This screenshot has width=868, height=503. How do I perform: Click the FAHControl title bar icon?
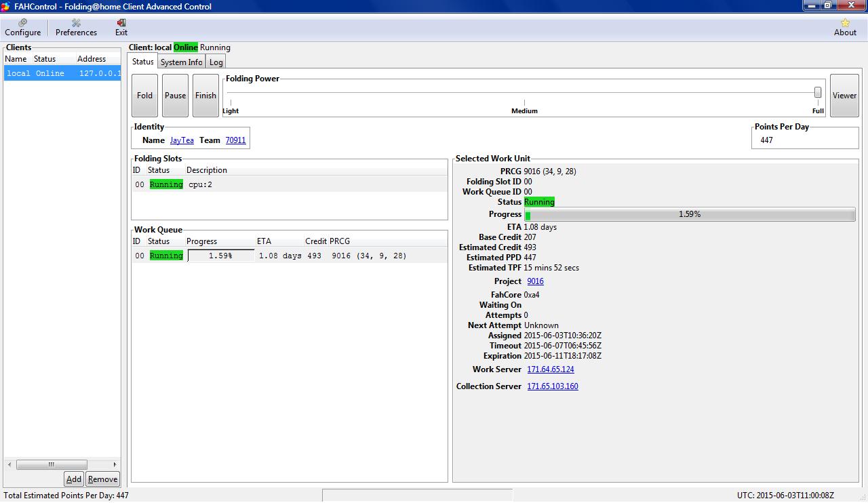[5, 6]
